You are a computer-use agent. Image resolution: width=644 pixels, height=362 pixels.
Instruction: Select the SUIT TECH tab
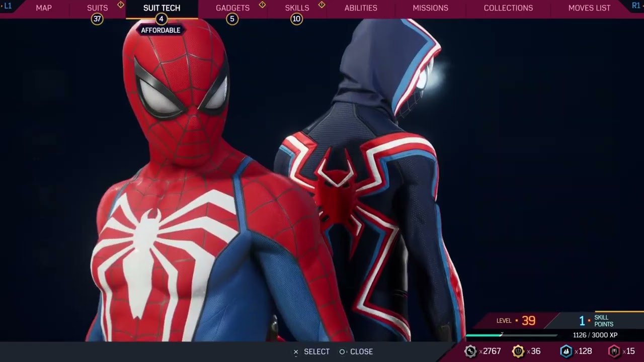(x=162, y=8)
